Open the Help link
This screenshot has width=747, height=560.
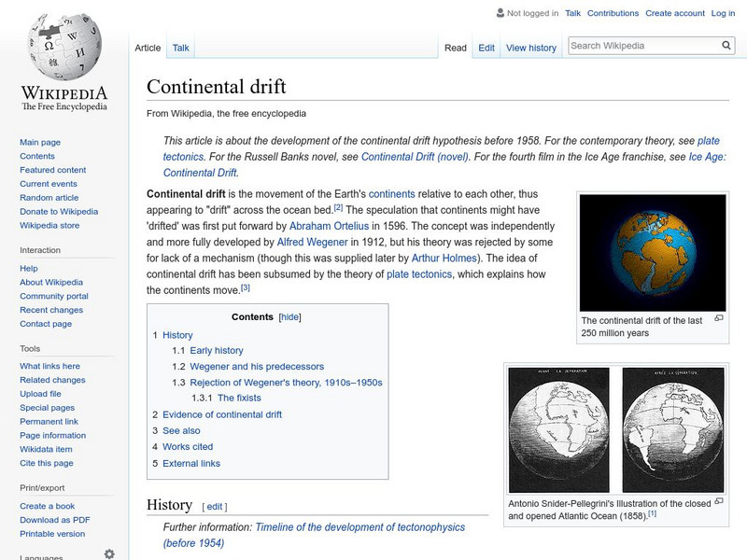(x=29, y=268)
